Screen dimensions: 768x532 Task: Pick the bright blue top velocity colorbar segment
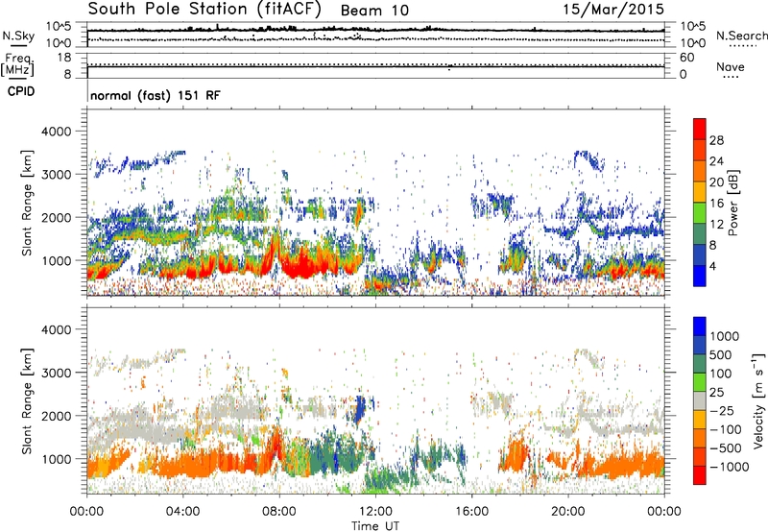click(700, 326)
